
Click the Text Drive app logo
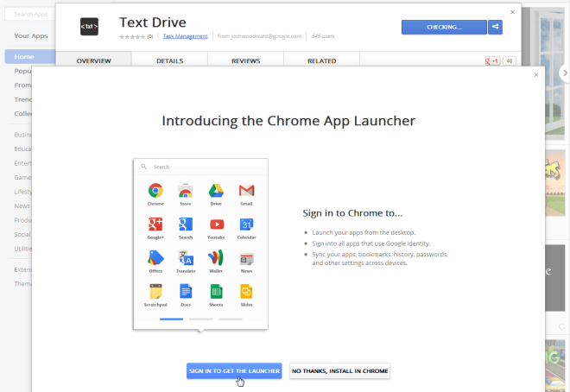click(x=89, y=27)
